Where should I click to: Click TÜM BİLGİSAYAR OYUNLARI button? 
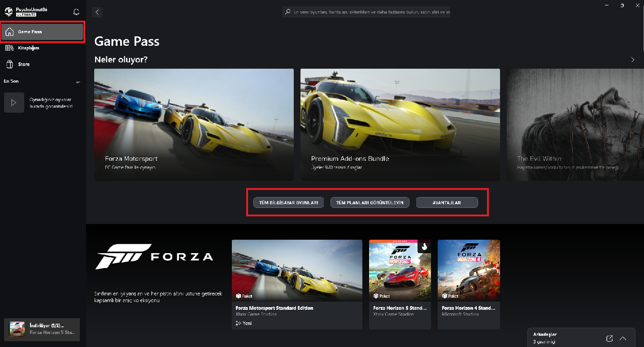[x=288, y=202]
